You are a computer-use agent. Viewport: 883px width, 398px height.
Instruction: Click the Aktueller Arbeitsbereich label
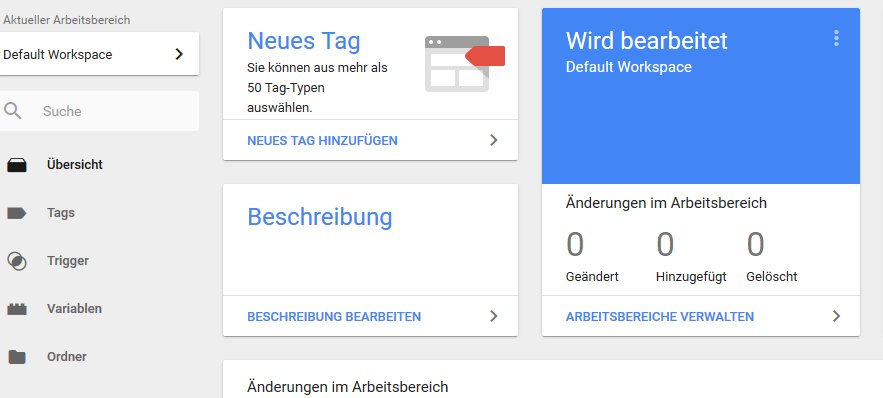coord(66,20)
